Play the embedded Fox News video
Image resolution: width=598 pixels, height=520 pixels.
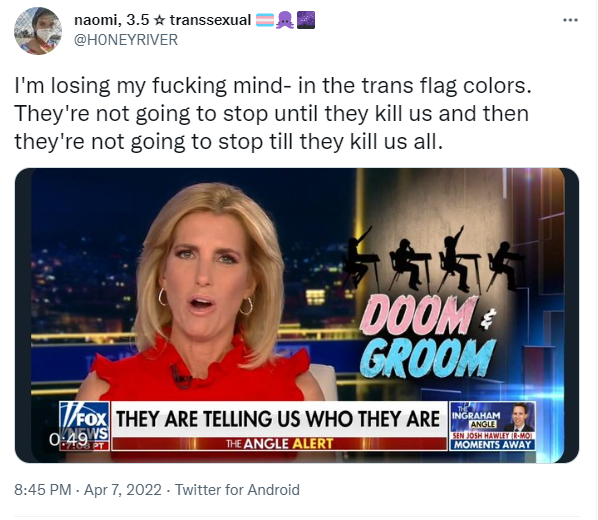(297, 315)
